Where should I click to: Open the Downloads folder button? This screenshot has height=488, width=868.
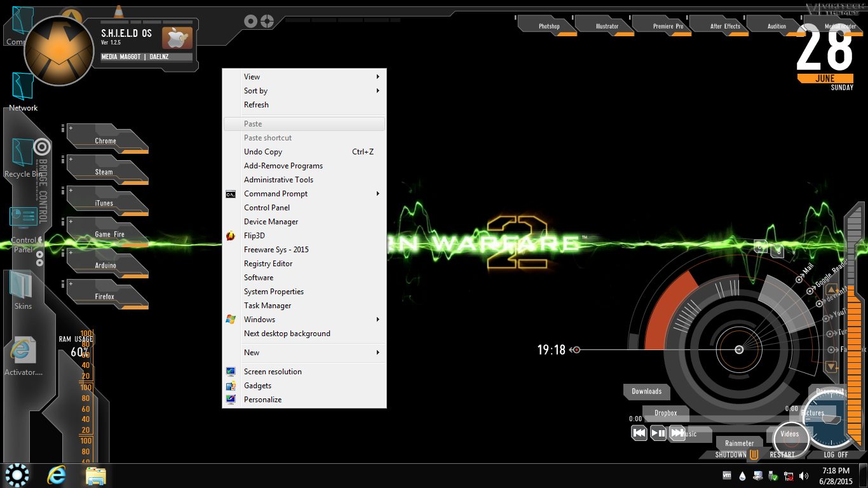pyautogui.click(x=646, y=391)
